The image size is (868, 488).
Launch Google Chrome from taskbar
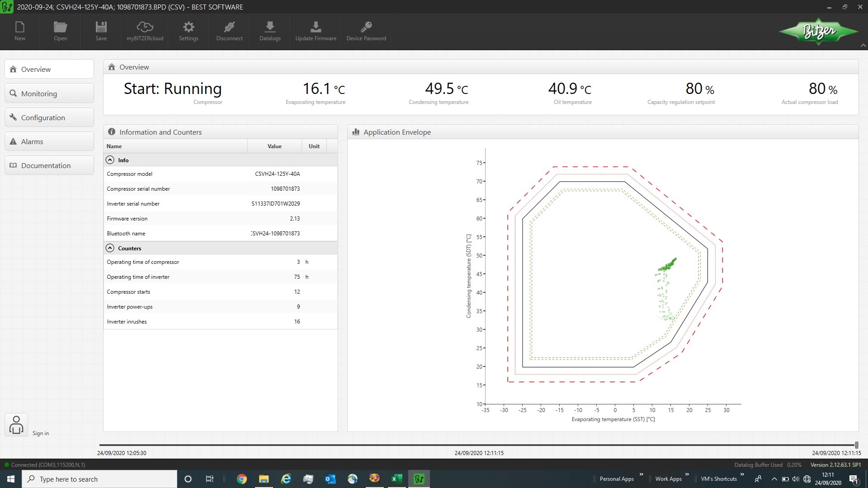(x=242, y=479)
